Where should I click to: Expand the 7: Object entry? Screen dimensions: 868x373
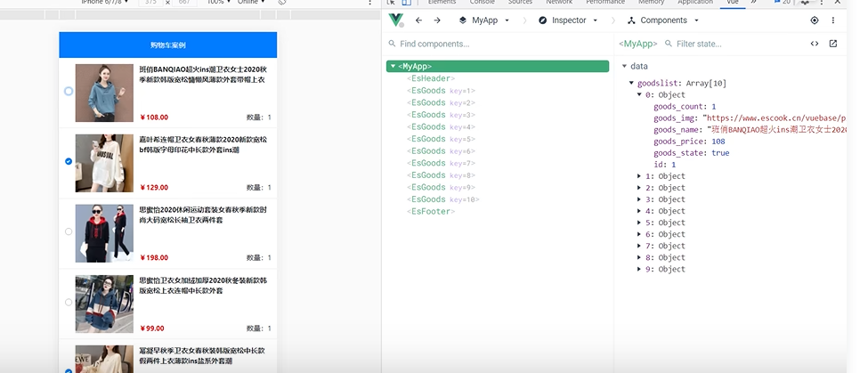point(640,246)
